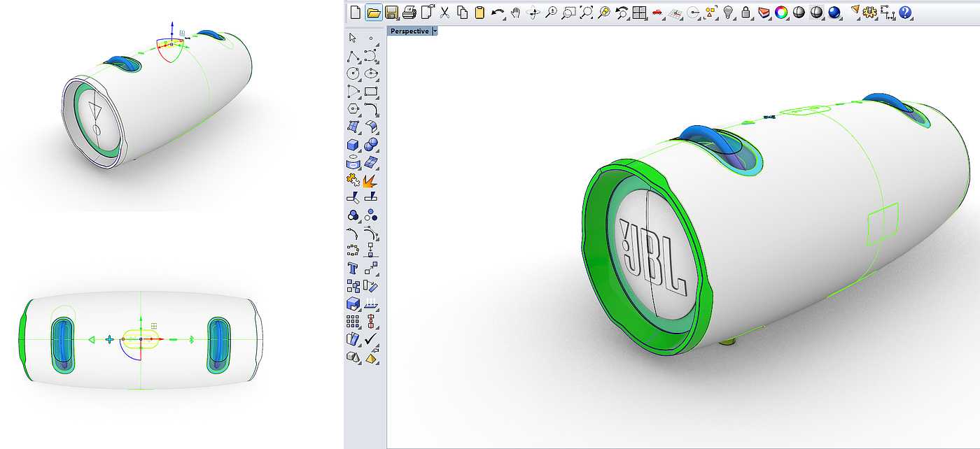
Task: Select the Fillet Surface tool
Action: pyautogui.click(x=371, y=126)
